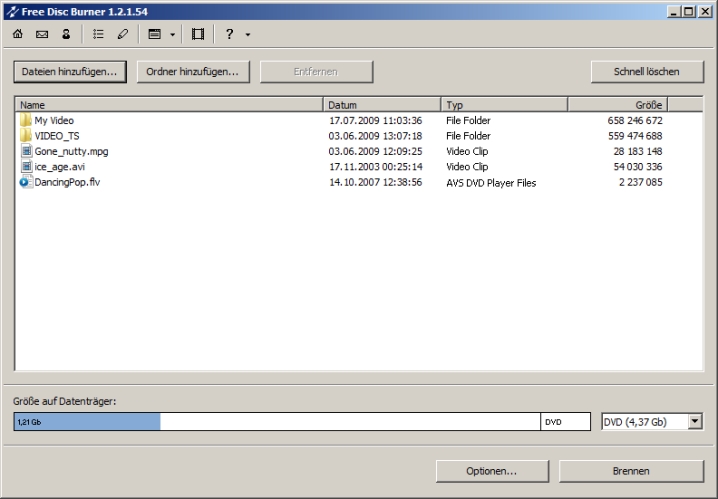Click the disc size usage bar
Image resolution: width=718 pixels, height=499 pixels.
(x=277, y=422)
